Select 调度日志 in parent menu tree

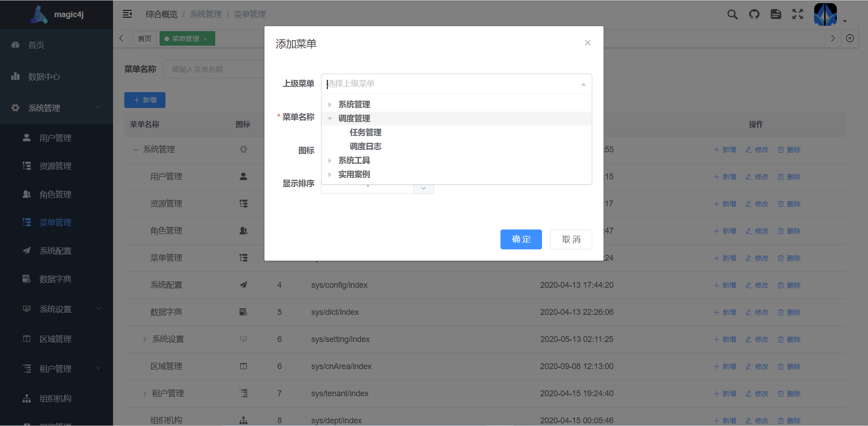click(x=365, y=146)
